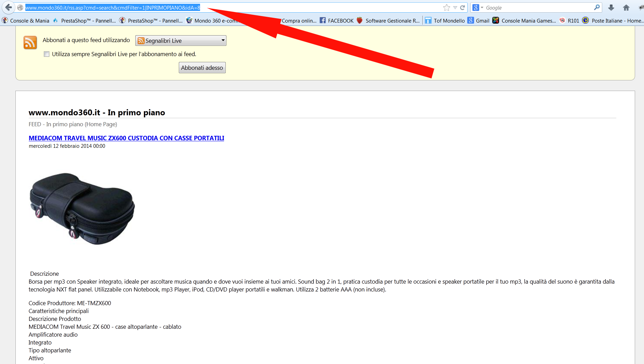Click the Abbonati adesso button

tap(202, 68)
